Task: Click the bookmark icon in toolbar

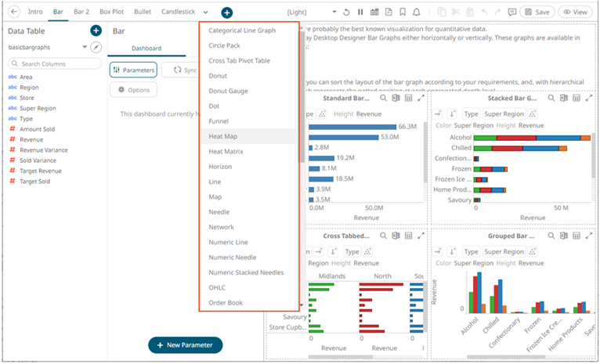Action: point(402,13)
